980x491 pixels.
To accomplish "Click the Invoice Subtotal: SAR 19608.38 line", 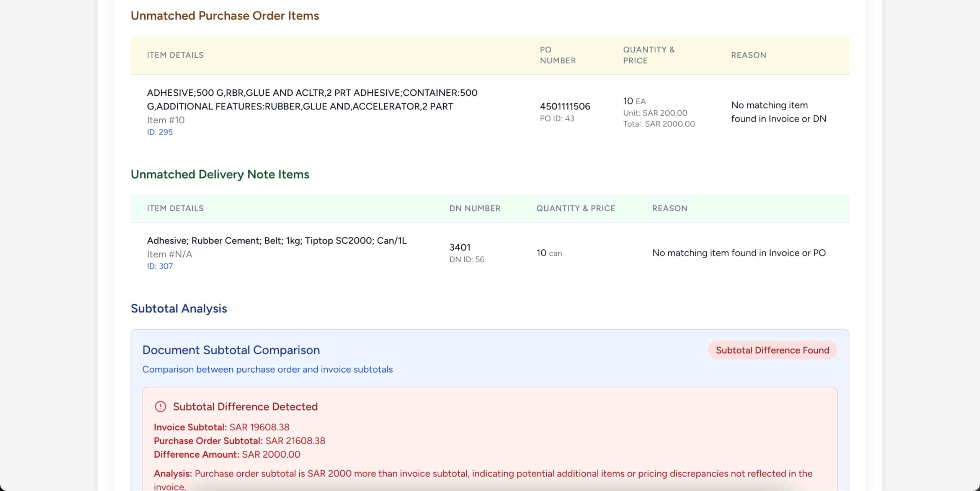I will pos(222,427).
